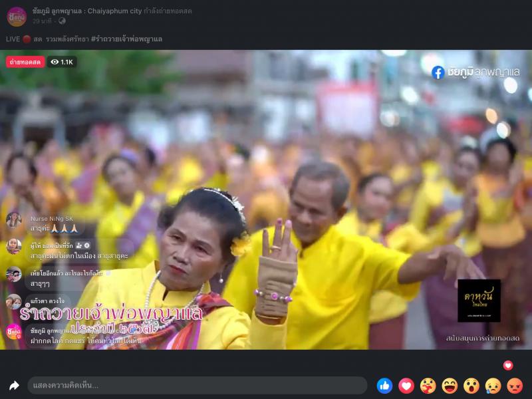The image size is (532, 399).
Task: Click the ดาหวัน sponsor logo on video
Action: tap(479, 301)
